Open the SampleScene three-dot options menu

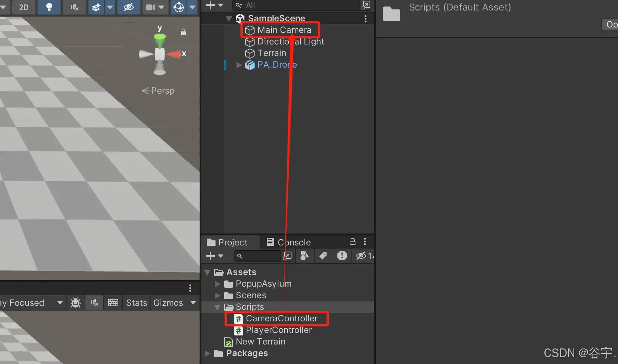pos(366,18)
